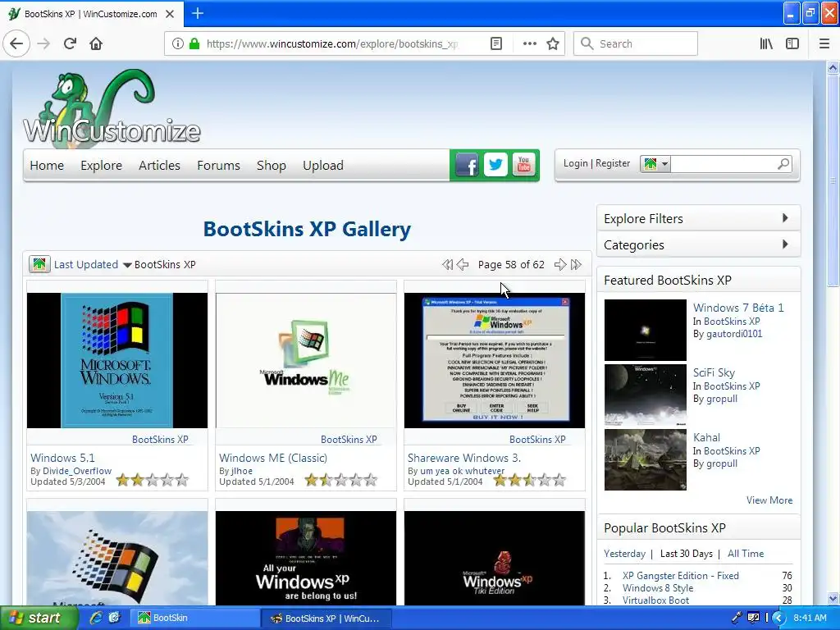Screen dimensions: 840x630
Task: Bookmark this page with the star icon
Action: (x=553, y=44)
